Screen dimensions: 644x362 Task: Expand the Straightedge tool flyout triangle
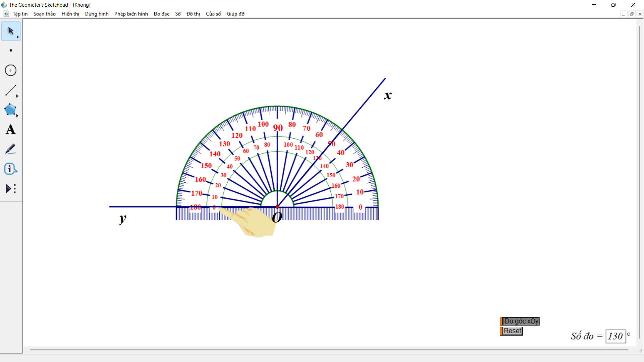pos(17,96)
